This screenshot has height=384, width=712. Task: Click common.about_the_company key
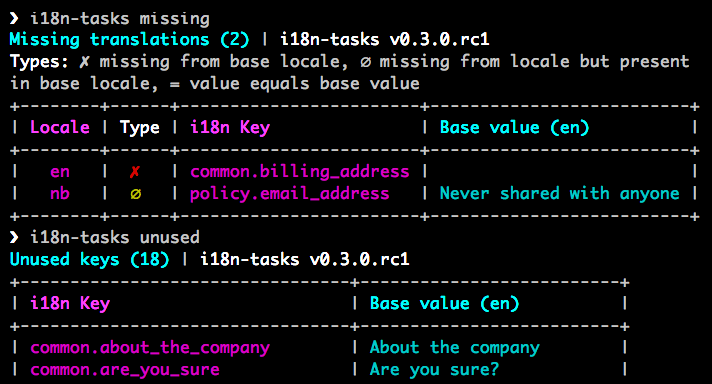pyautogui.click(x=150, y=348)
